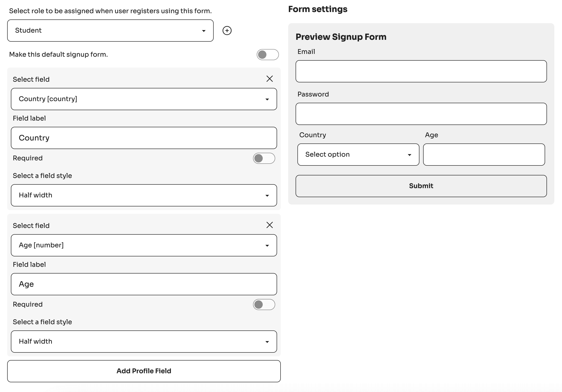Click the Age field label input
The width and height of the screenshot is (562, 392).
(x=144, y=284)
